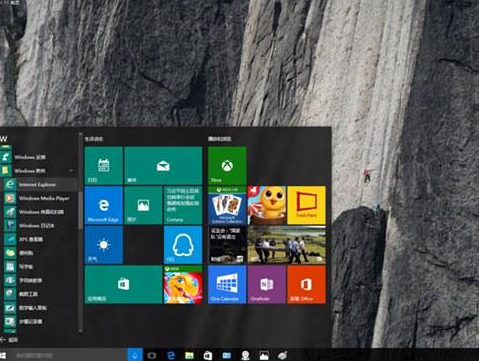Launch the orange dragon Xbox game tile

tap(183, 284)
